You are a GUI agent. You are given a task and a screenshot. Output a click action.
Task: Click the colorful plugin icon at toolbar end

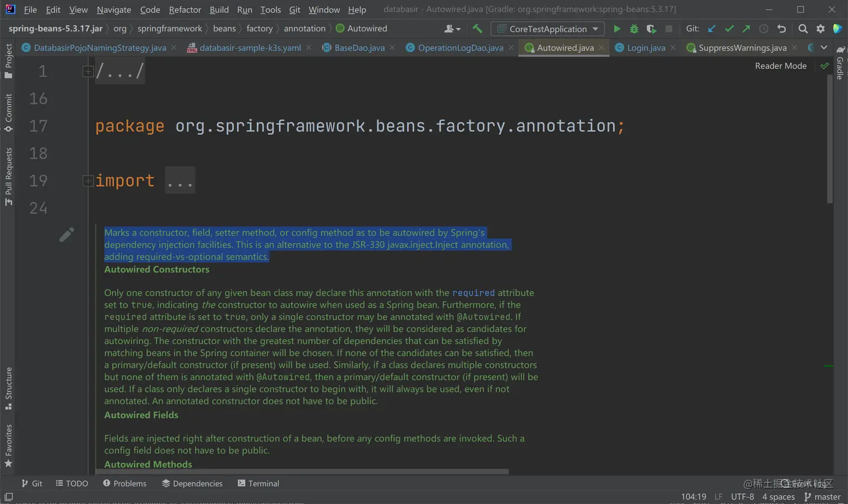click(x=837, y=29)
